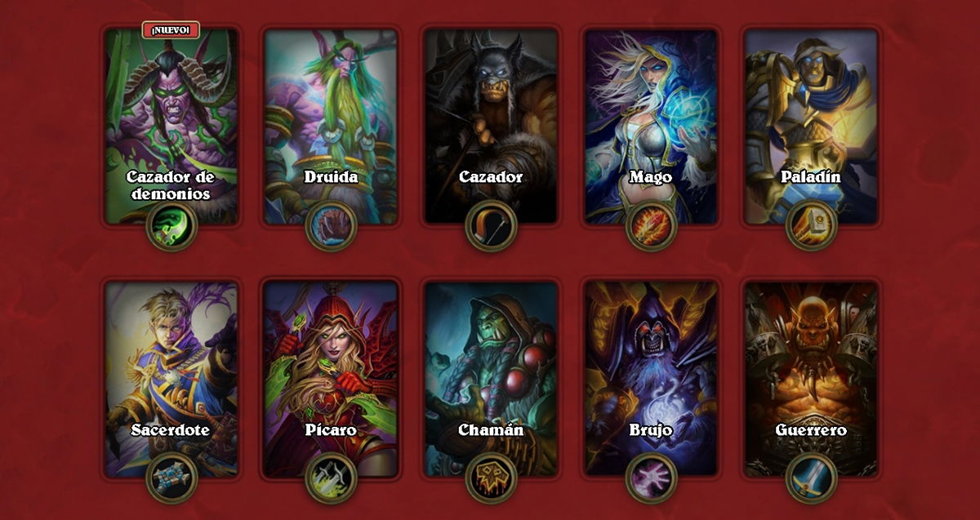Screen dimensions: 980x520
Task: Click the Mago fireblast hero power icon
Action: [651, 226]
